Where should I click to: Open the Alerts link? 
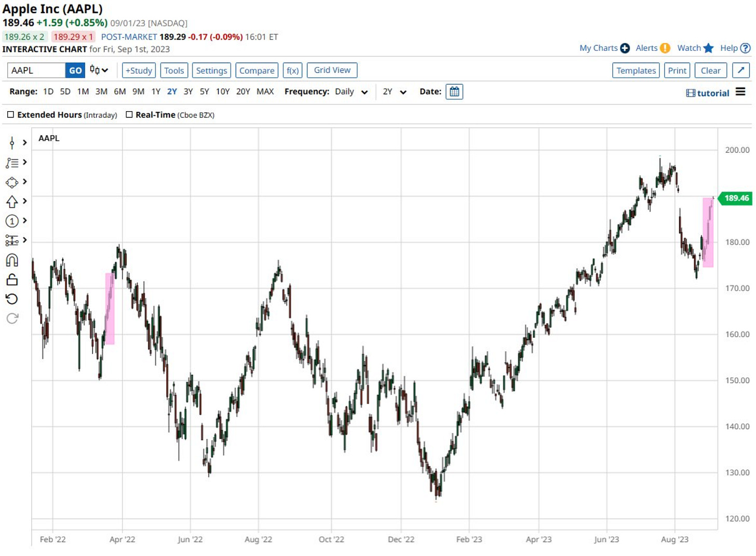pos(647,48)
